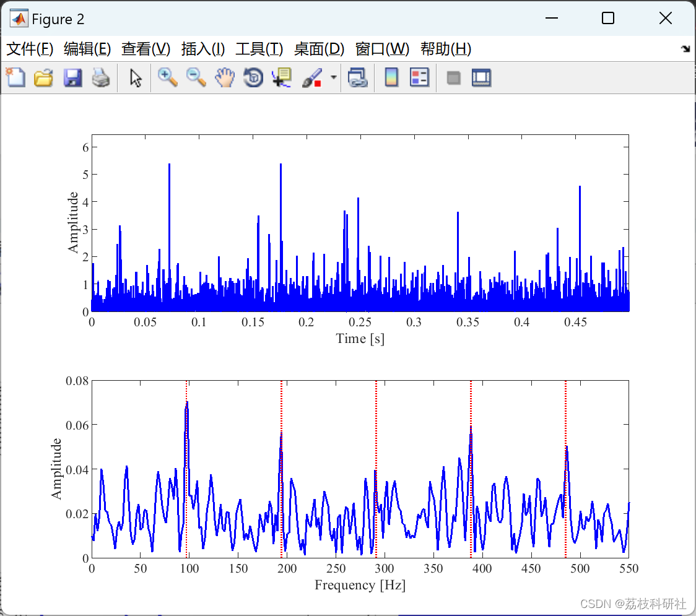Click the New Figure icon
Viewport: 696px width, 616px height.
click(16, 77)
